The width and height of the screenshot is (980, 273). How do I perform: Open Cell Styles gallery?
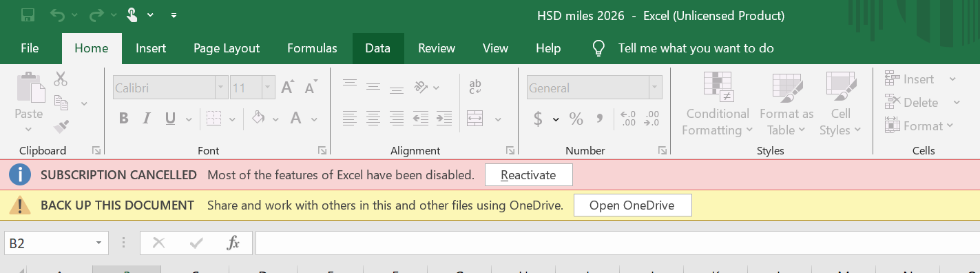(840, 104)
